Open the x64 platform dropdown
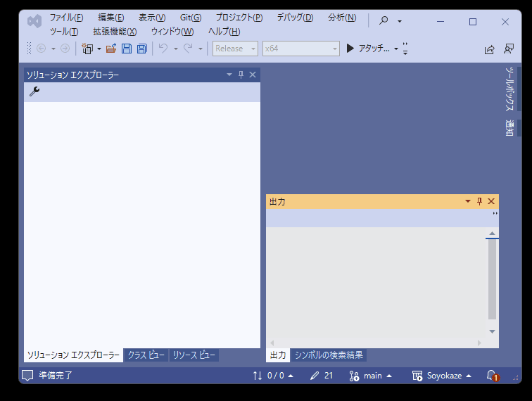 tap(301, 49)
